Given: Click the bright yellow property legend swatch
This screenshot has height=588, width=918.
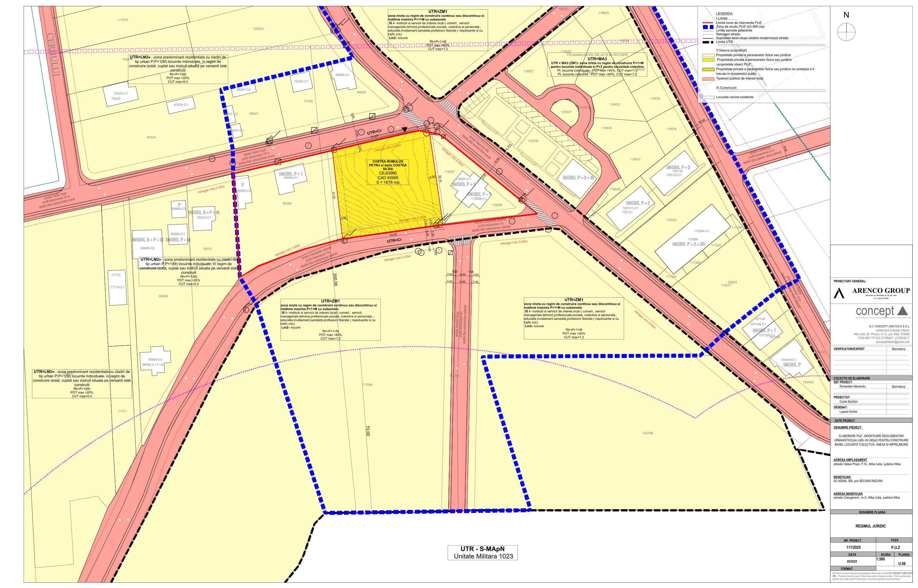Looking at the screenshot, I should click(x=708, y=60).
